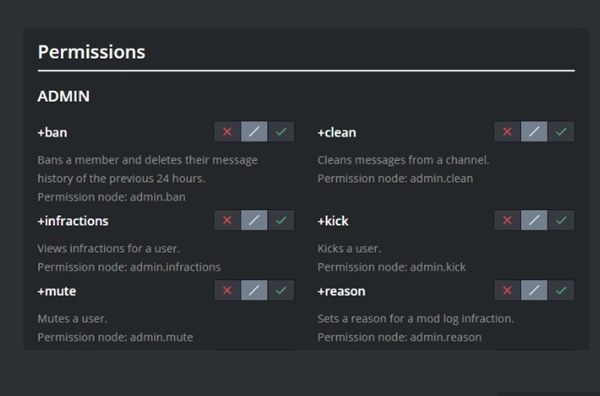Set +kick permission to neutral
The image size is (600, 396).
(534, 220)
